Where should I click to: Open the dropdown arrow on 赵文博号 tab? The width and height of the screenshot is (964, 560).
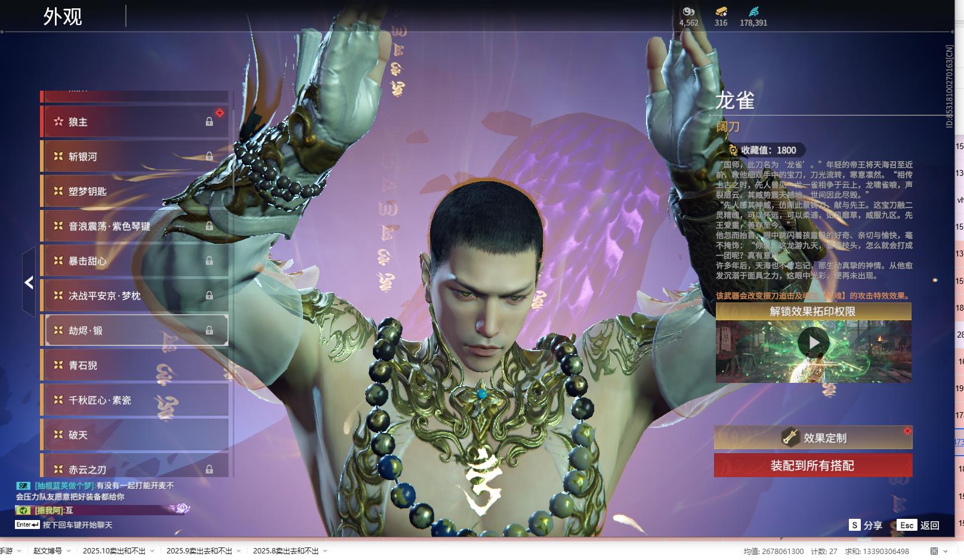tap(68, 551)
